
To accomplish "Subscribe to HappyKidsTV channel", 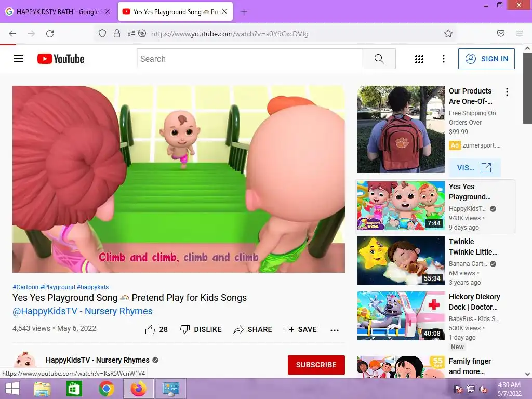I will tap(316, 365).
